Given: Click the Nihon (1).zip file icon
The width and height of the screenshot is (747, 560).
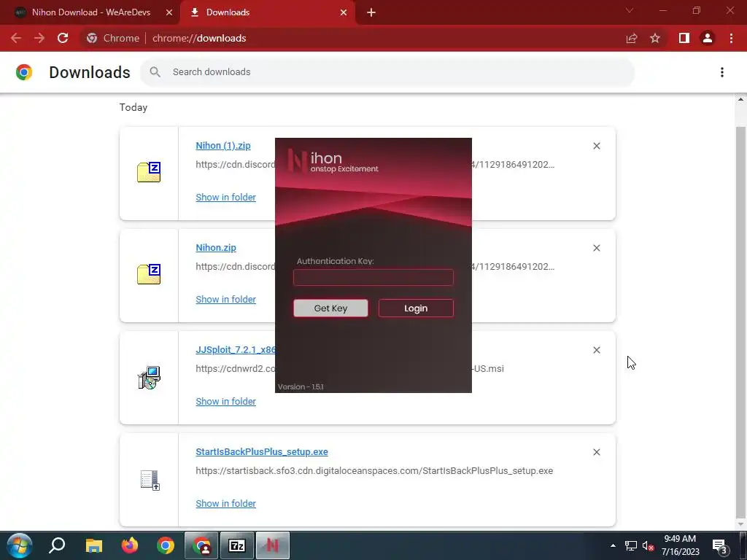Looking at the screenshot, I should [x=149, y=172].
